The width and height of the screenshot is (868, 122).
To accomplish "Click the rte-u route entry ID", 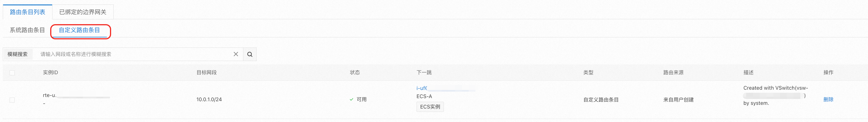I will pos(50,96).
